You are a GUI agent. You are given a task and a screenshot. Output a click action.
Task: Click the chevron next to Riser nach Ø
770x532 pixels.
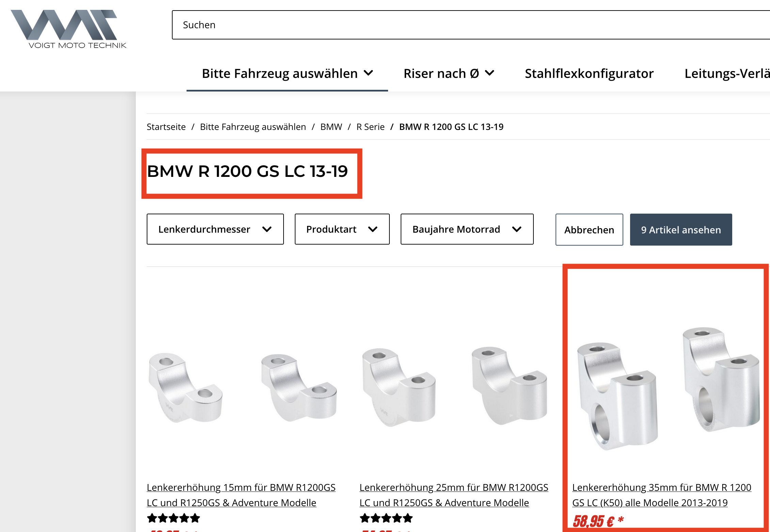tap(490, 73)
